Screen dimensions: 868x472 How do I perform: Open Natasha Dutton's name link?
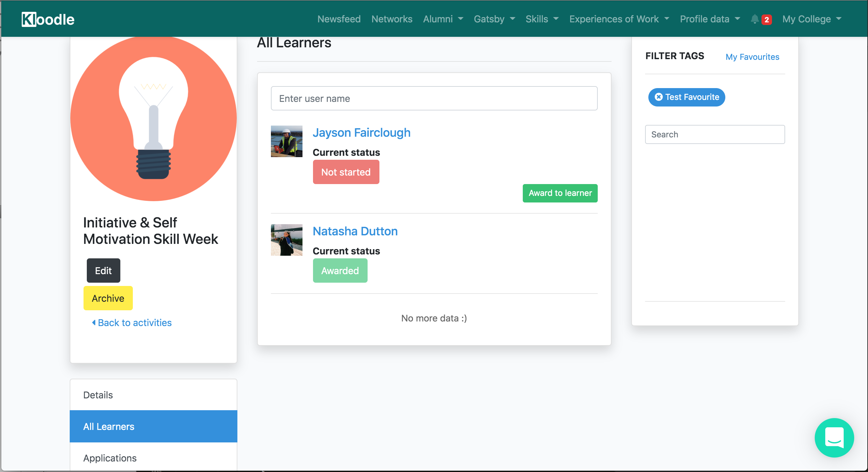click(x=355, y=231)
